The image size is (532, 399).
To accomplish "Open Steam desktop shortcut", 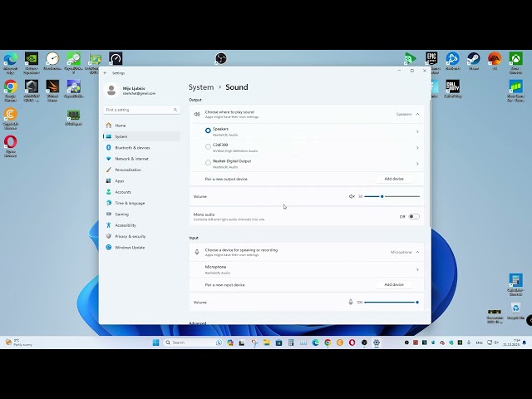I will pyautogui.click(x=474, y=62).
